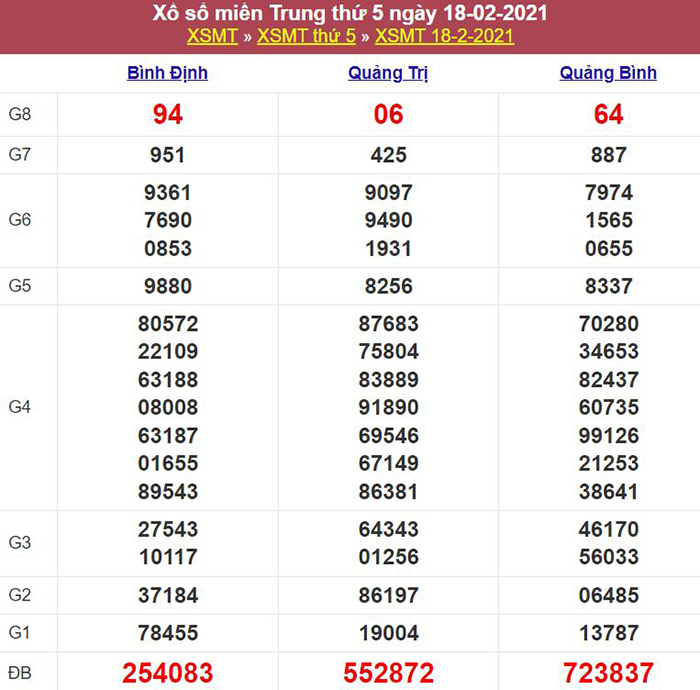Click the G4 number 22109
This screenshot has height=690, width=700.
(x=168, y=352)
